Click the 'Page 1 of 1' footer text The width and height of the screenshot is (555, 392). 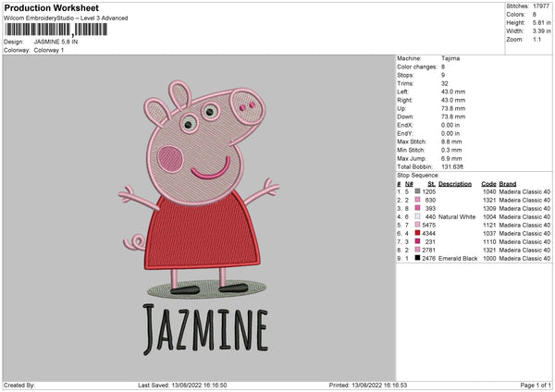tap(536, 385)
